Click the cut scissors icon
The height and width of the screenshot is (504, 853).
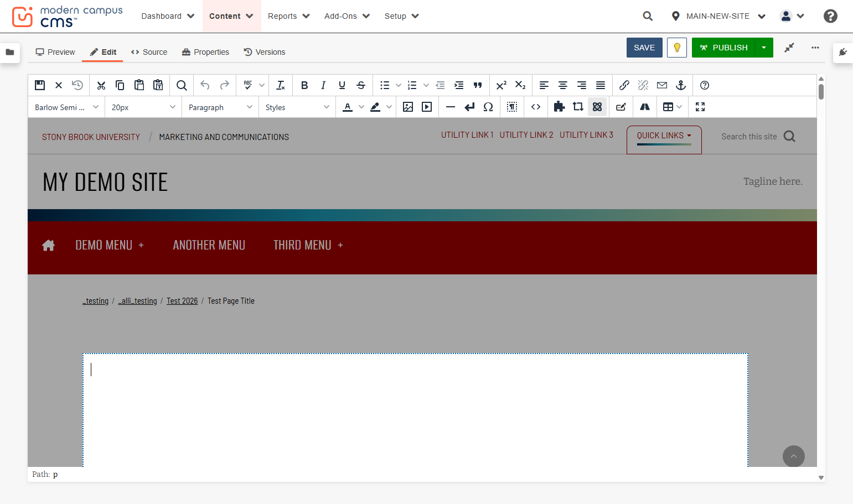click(x=101, y=85)
